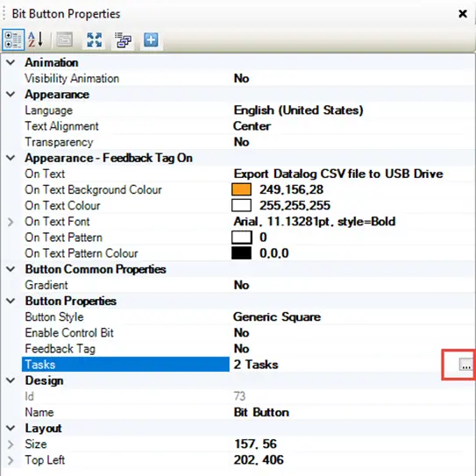
Task: Select the On Text Background Colour label
Action: point(93,189)
